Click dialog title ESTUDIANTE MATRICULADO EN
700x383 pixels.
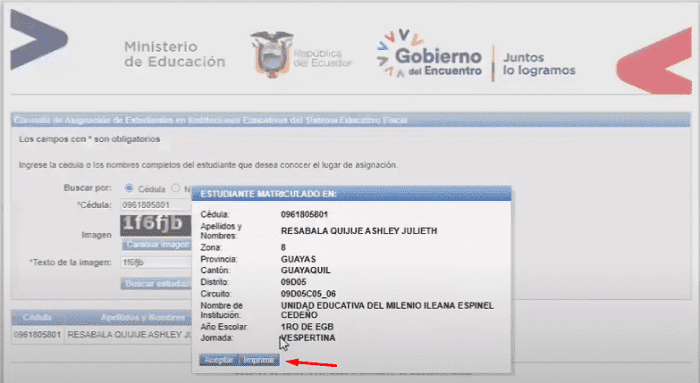[268, 194]
